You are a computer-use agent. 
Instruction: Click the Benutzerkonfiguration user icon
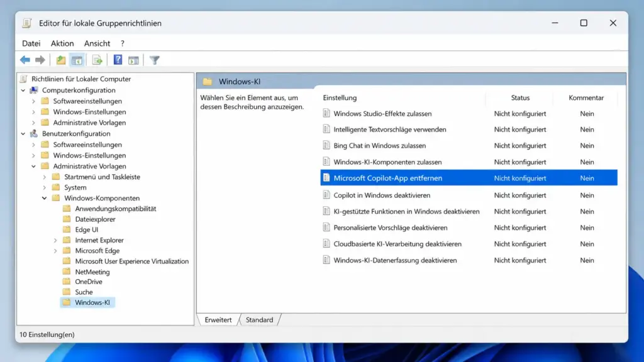(34, 133)
